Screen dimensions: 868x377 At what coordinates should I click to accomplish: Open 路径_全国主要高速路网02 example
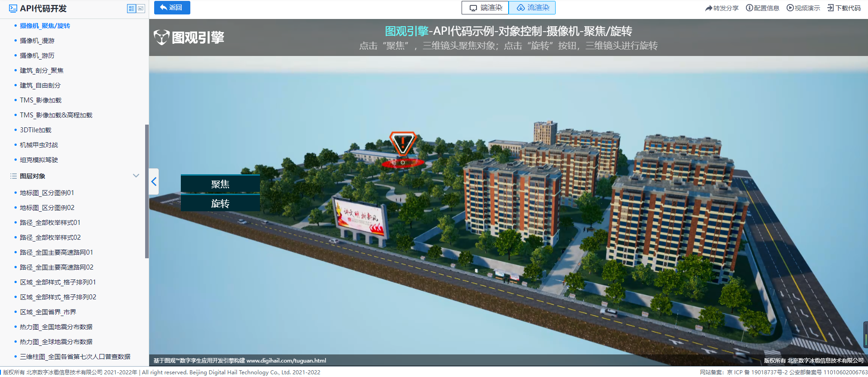click(x=57, y=267)
